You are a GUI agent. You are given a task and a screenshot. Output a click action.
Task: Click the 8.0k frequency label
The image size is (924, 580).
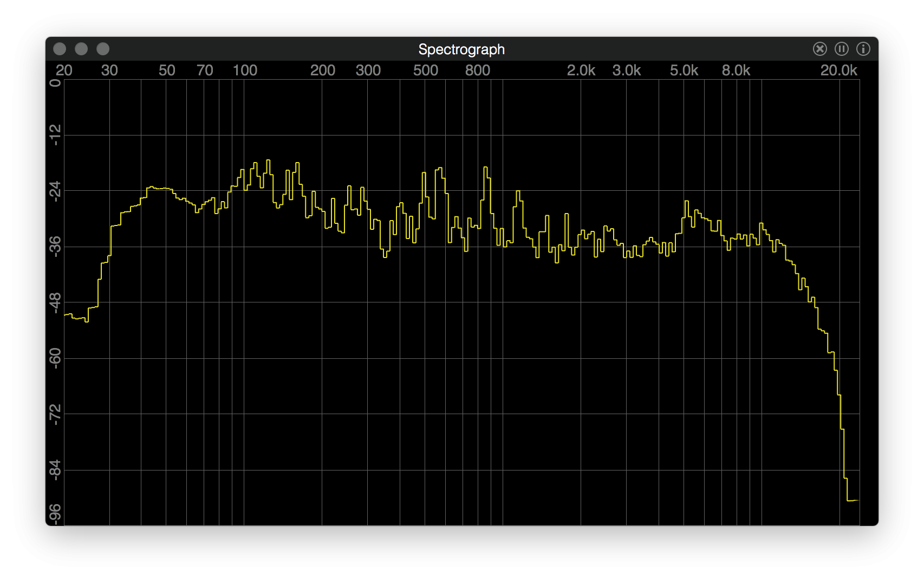tap(736, 70)
